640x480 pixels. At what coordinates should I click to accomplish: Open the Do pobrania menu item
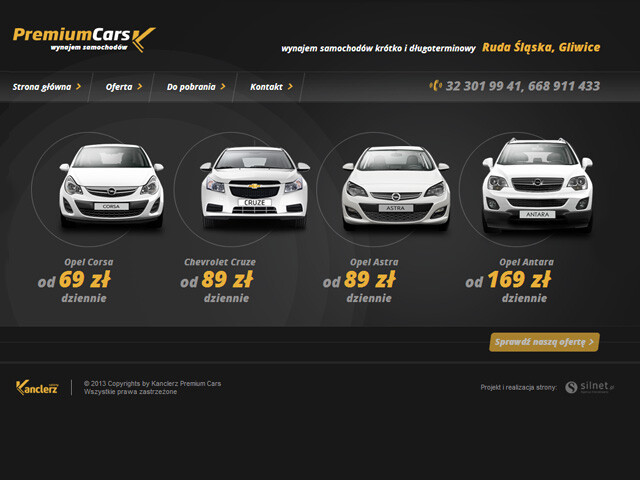pyautogui.click(x=190, y=87)
